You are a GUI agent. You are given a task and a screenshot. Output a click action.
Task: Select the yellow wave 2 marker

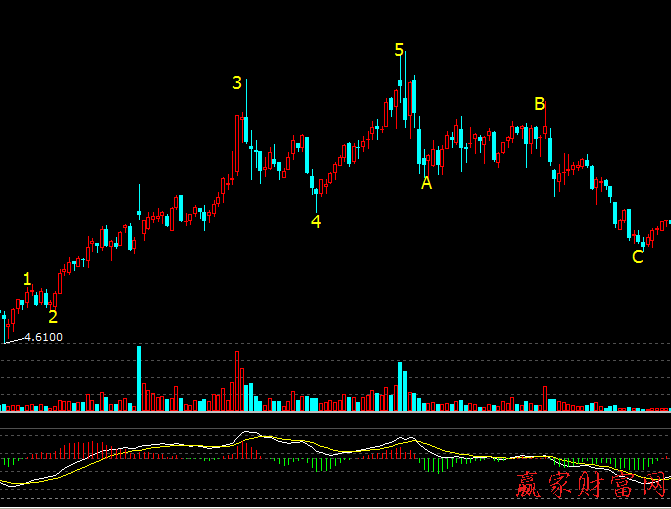[x=53, y=317]
